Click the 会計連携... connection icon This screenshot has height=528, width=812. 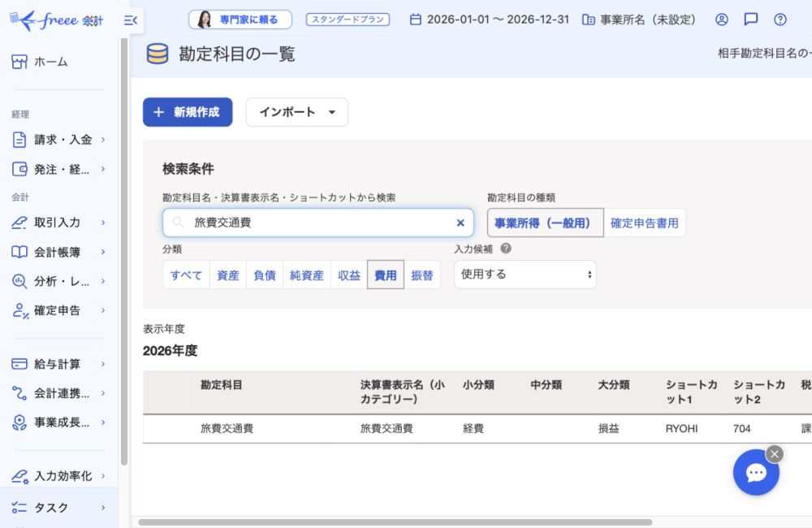point(19,393)
